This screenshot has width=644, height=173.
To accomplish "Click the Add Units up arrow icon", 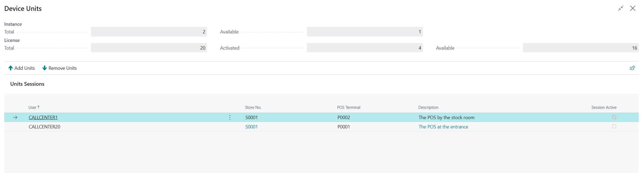I will [11, 68].
